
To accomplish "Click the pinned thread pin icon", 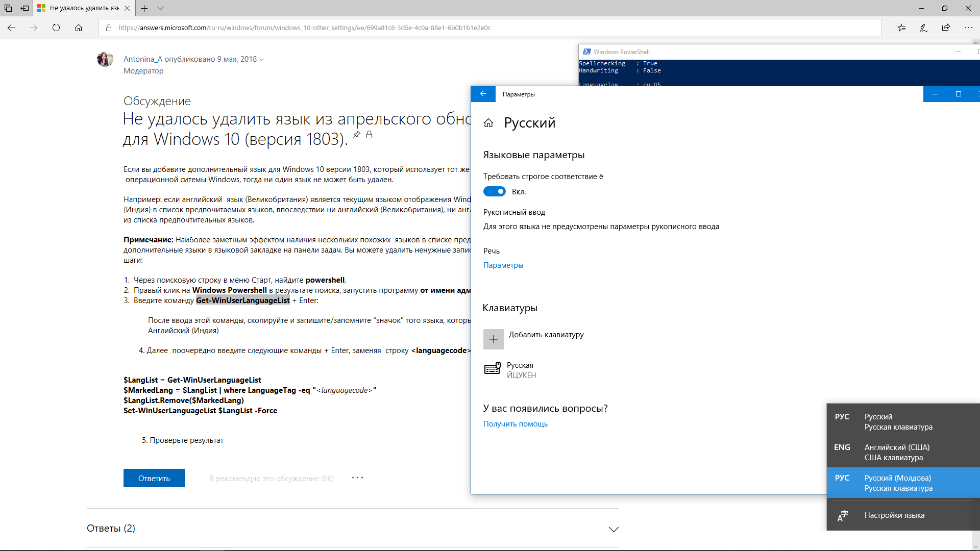I will (x=357, y=135).
